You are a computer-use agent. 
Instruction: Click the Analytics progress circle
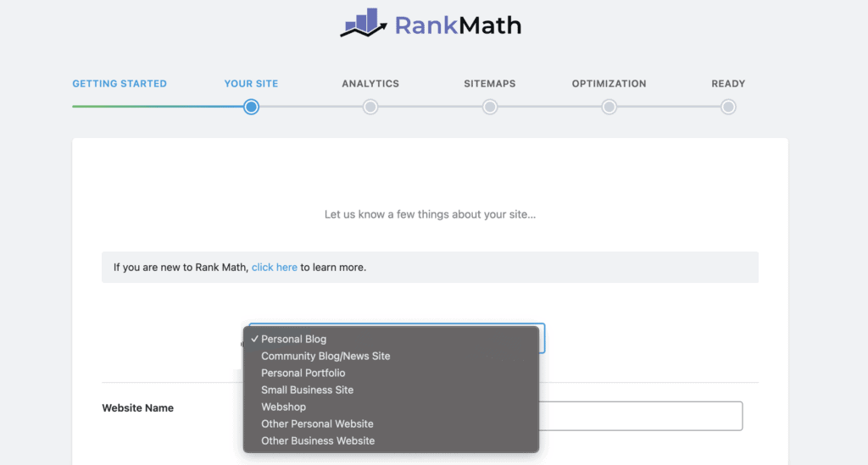tap(370, 107)
